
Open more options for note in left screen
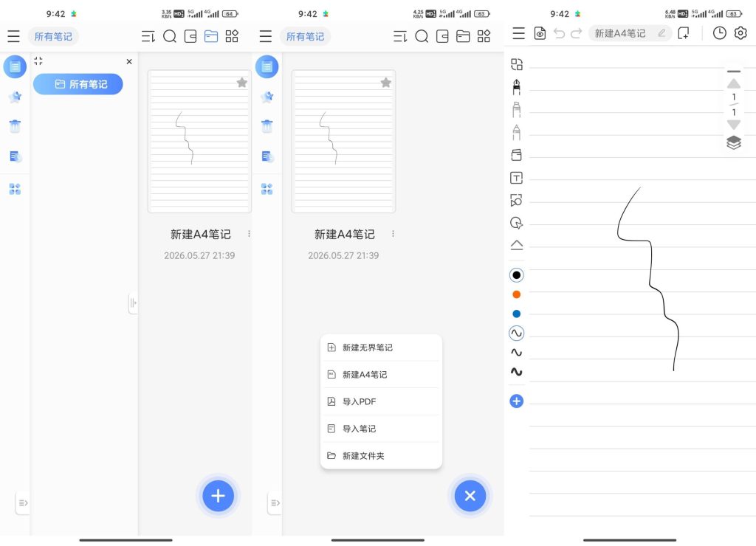(x=249, y=234)
